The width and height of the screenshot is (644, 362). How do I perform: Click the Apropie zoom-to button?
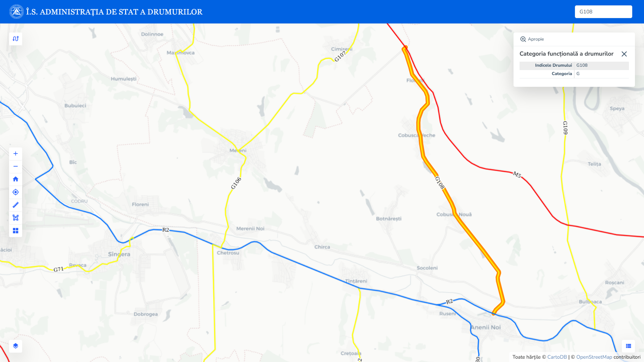[532, 39]
